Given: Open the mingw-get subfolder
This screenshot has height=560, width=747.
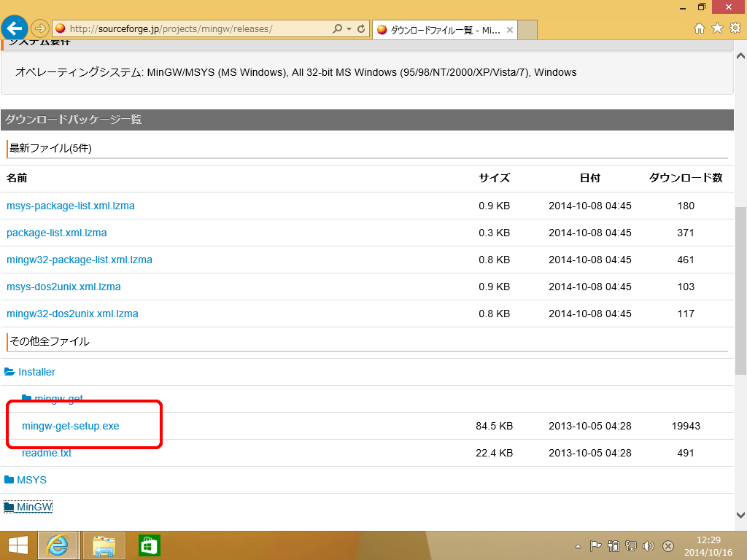Looking at the screenshot, I should (53, 398).
